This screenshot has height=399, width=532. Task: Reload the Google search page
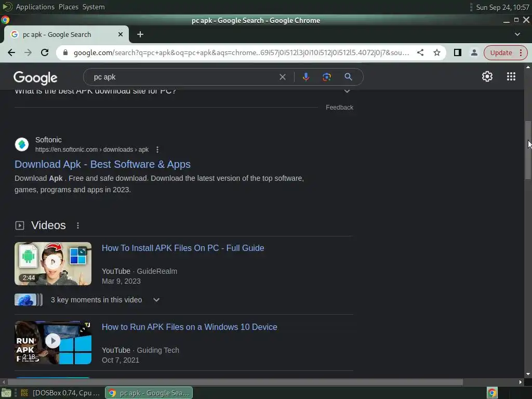45,52
